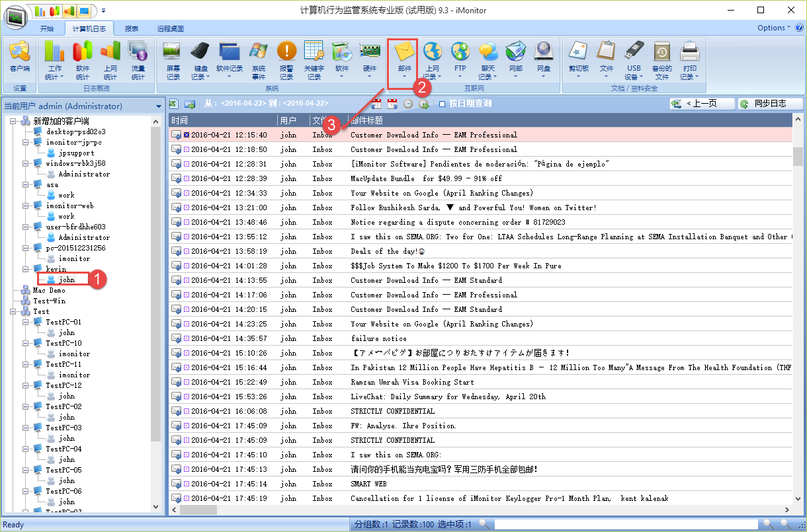Select the Mac Demo group
Image resolution: width=807 pixels, height=532 pixels.
[49, 290]
